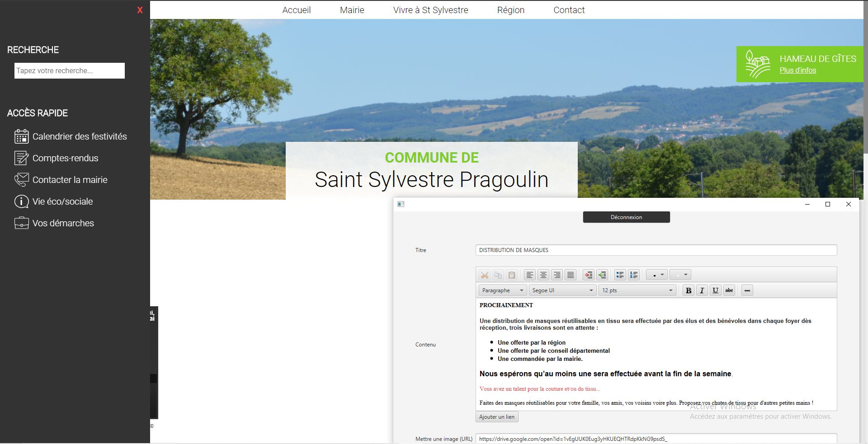Click the Ajouter un lien button
The width and height of the screenshot is (868, 444).
[x=496, y=417]
